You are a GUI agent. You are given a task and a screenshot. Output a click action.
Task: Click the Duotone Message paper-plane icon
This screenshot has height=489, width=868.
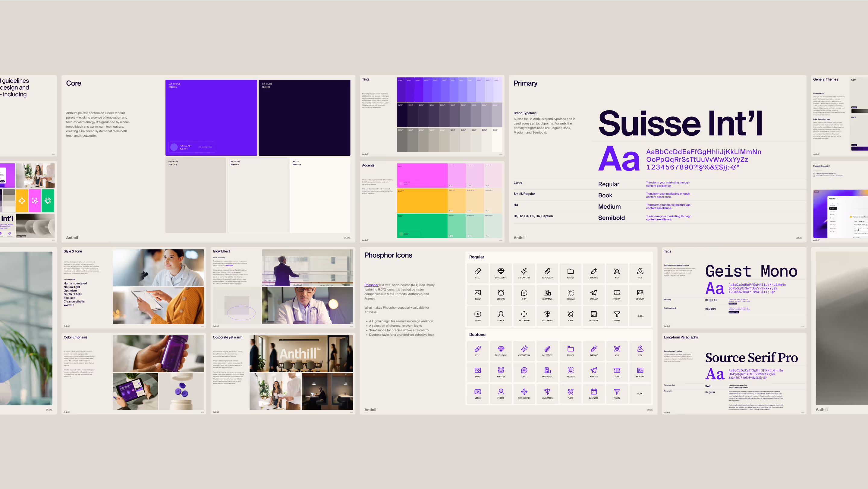[593, 370]
